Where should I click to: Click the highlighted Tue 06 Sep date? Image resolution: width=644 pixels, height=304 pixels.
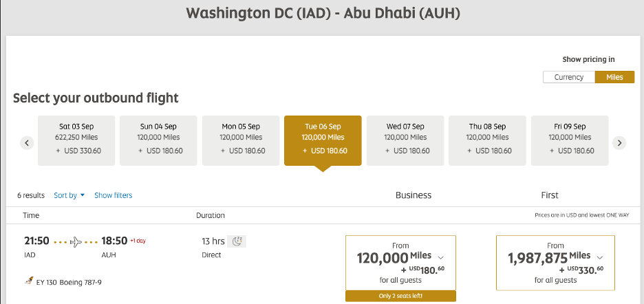click(x=323, y=140)
